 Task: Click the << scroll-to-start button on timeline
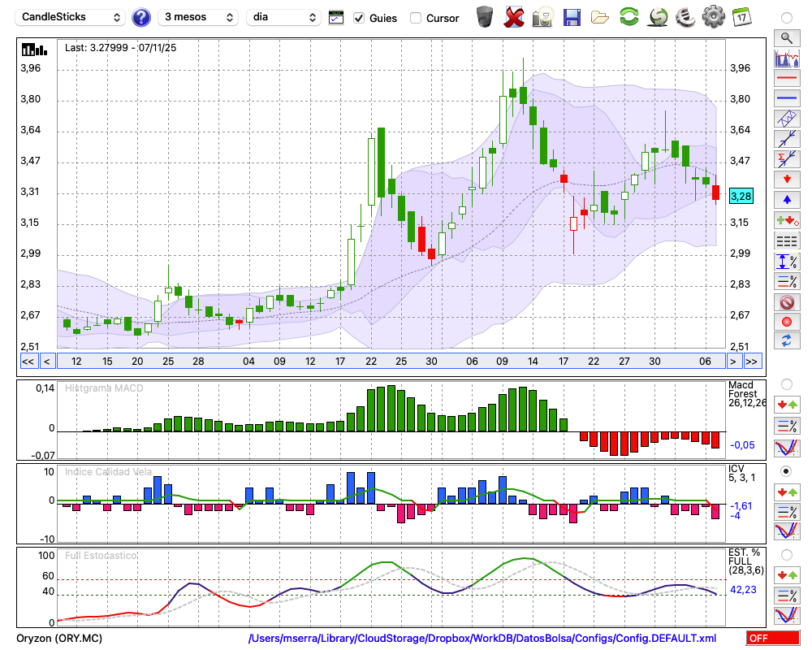click(28, 362)
